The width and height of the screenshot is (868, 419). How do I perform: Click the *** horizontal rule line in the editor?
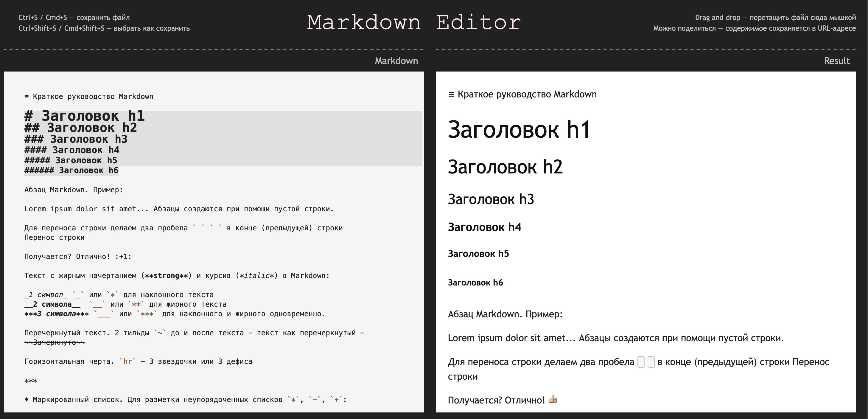(31, 381)
